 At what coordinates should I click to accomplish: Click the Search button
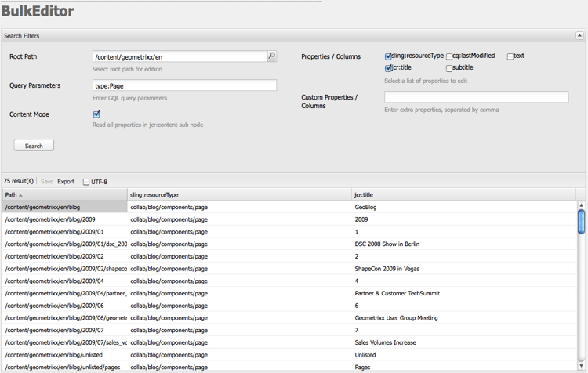[34, 146]
